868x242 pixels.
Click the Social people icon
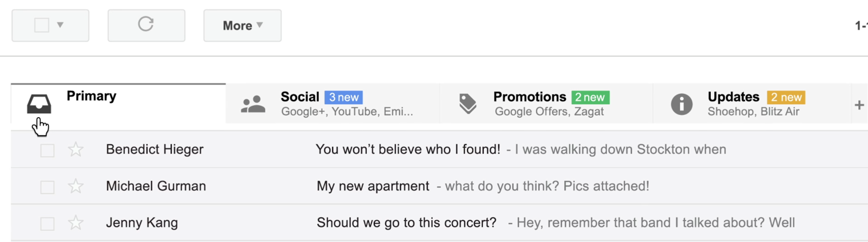(253, 104)
